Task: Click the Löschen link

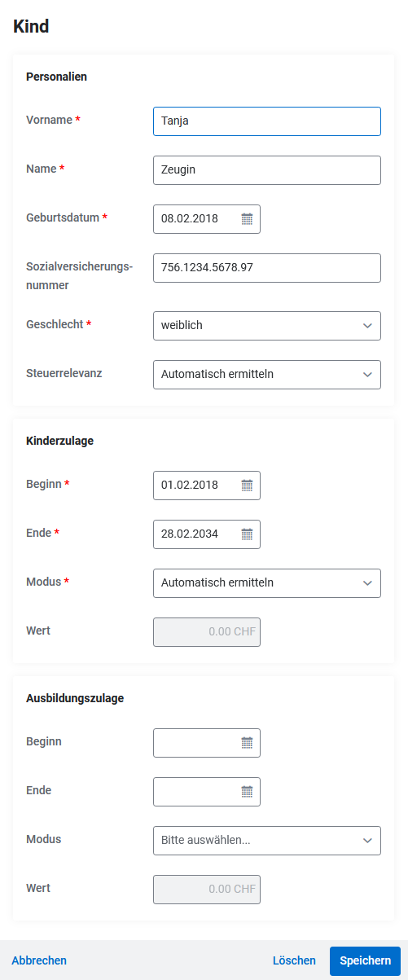Action: 294,960
